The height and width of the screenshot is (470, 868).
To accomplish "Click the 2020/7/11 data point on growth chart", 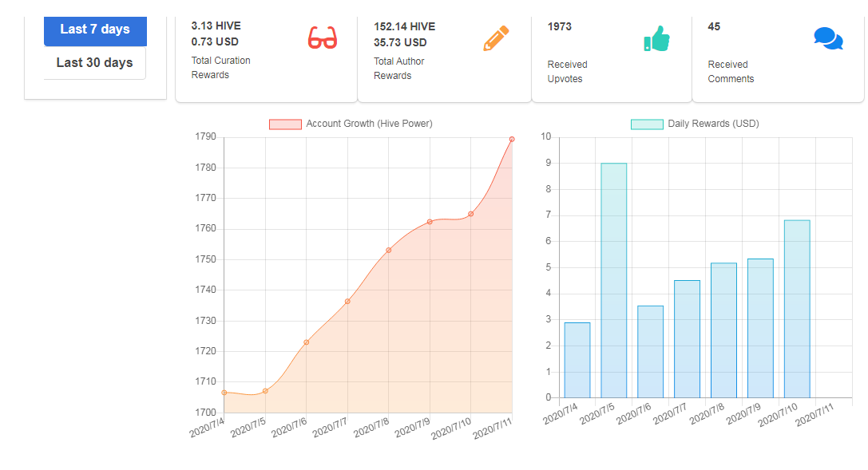I will coord(512,140).
